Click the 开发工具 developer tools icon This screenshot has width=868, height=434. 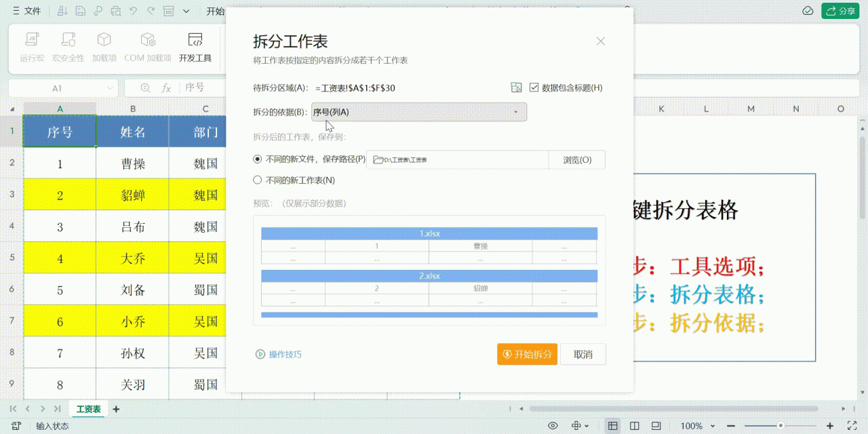click(x=195, y=39)
